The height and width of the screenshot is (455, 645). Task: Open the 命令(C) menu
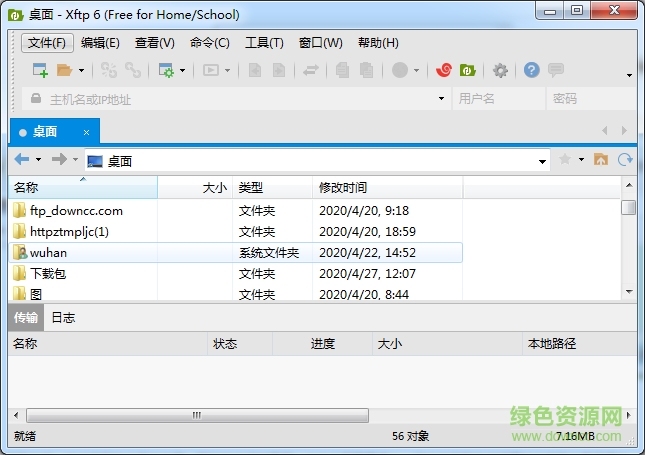210,43
